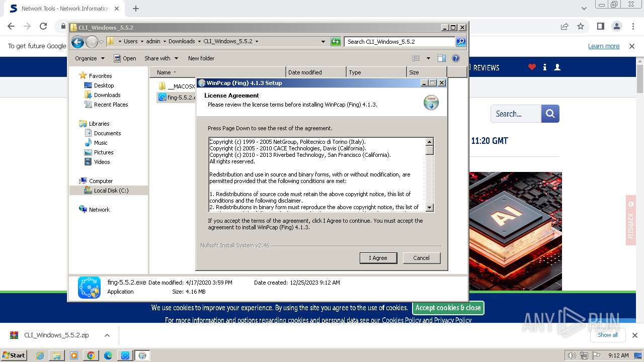Image resolution: width=644 pixels, height=362 pixels.
Task: Click Downloads in the Explorer address path
Action: tap(181, 41)
